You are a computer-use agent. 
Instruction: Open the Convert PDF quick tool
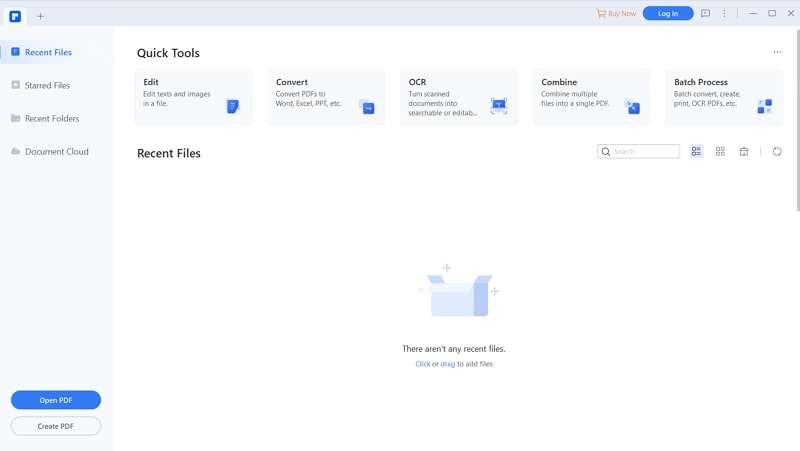(x=326, y=97)
